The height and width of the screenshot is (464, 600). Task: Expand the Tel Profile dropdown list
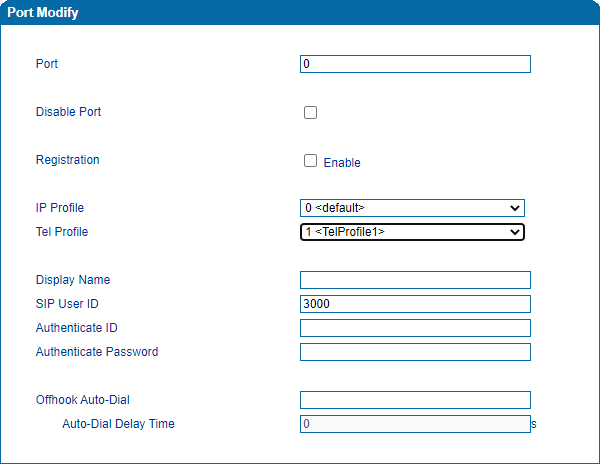click(412, 232)
